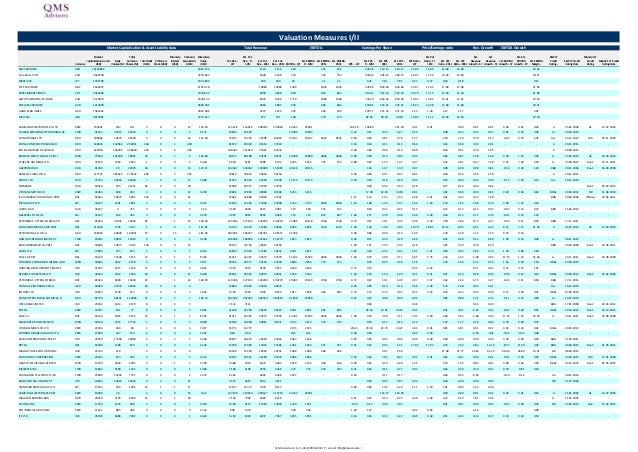
Task: Click the "Rev. Growth" section header
Action: pyautogui.click(x=483, y=48)
